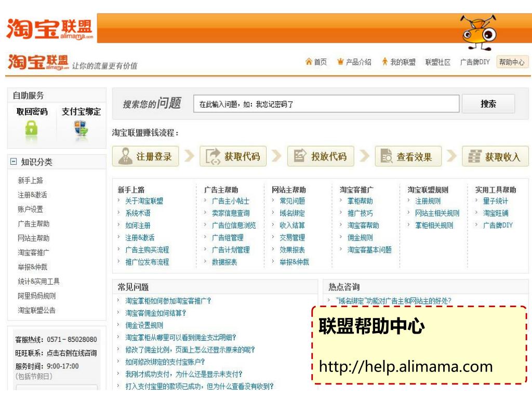Viewport: 532px width, 399px height.
Task: Click the 注册登录 step button
Action: (x=145, y=156)
